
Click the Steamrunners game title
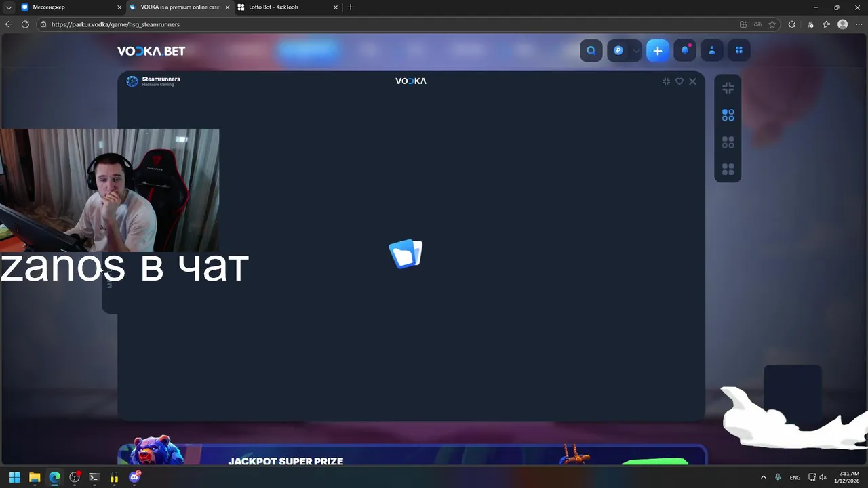click(x=161, y=79)
